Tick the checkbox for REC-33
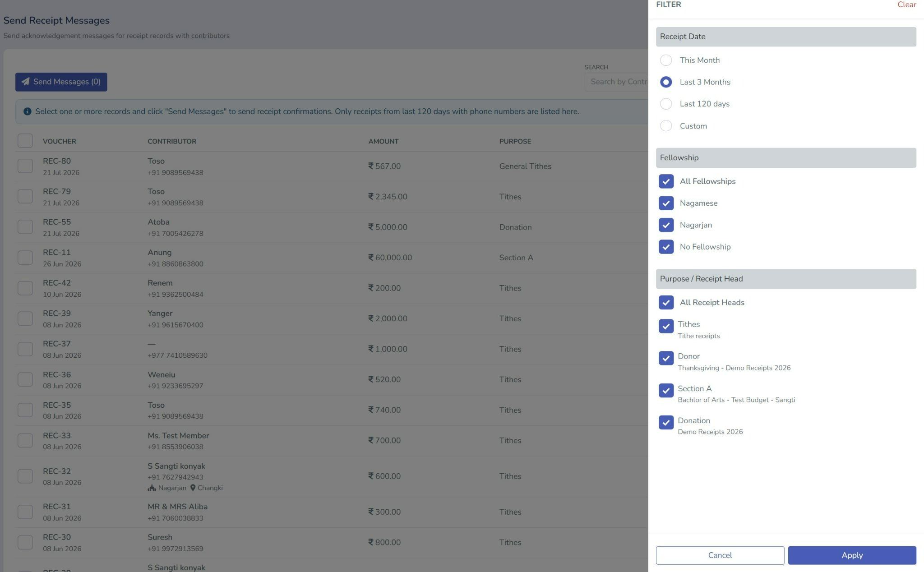The width and height of the screenshot is (924, 572). point(25,440)
